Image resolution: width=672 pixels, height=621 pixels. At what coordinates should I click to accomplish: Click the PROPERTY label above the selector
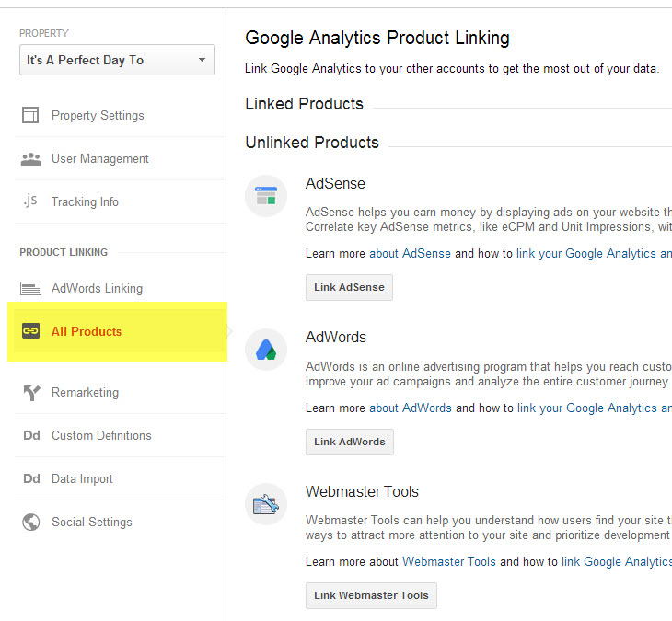(43, 33)
